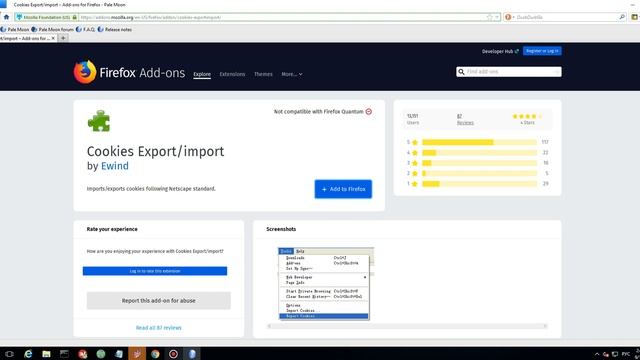Image resolution: width=640 pixels, height=360 pixels.
Task: Open Task View in the taskbar
Action: click(9, 354)
